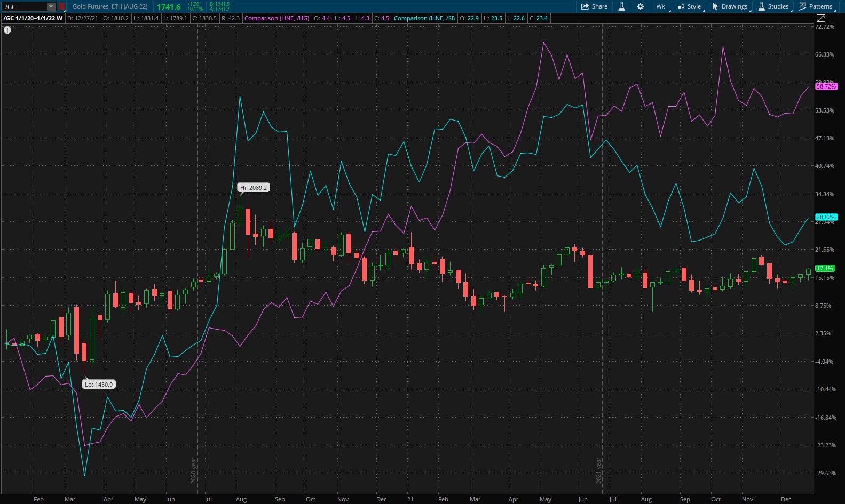This screenshot has width=845, height=504.
Task: Open the Patterns menu
Action: tap(816, 6)
